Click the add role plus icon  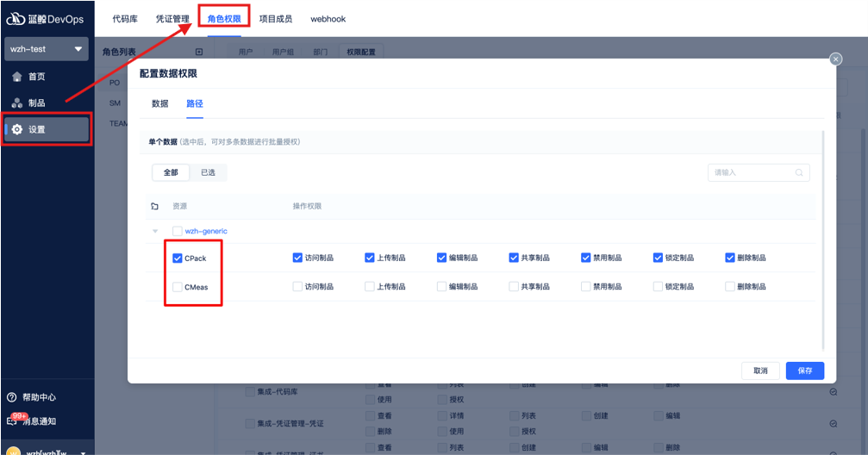click(x=199, y=52)
